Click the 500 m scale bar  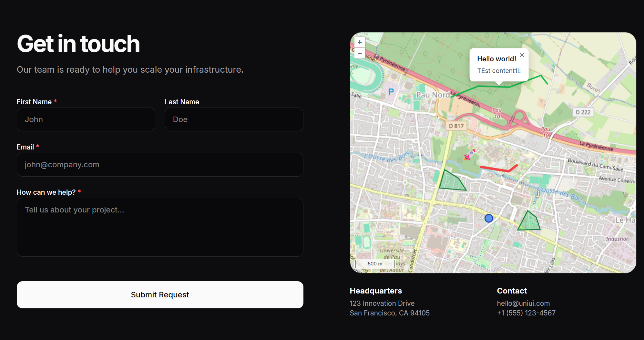pyautogui.click(x=374, y=263)
